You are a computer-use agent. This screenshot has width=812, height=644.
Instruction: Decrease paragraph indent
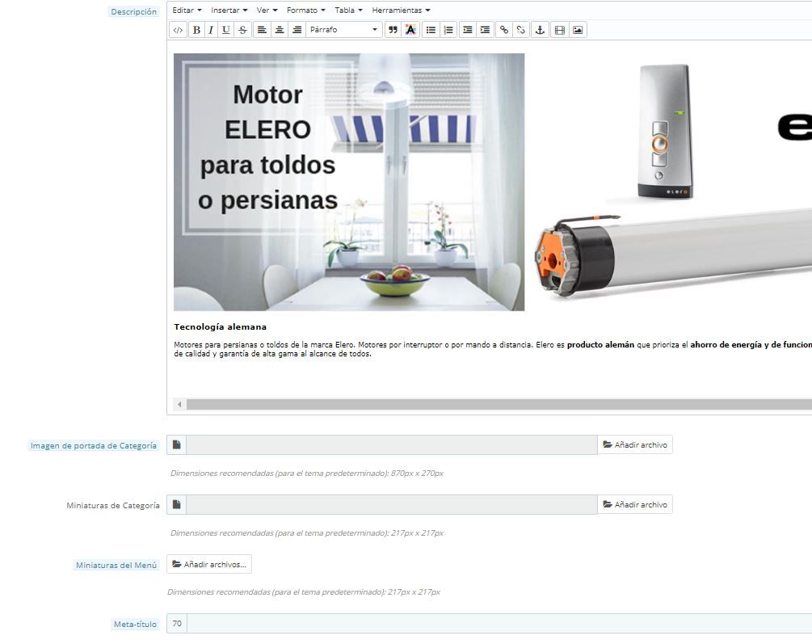point(468,30)
